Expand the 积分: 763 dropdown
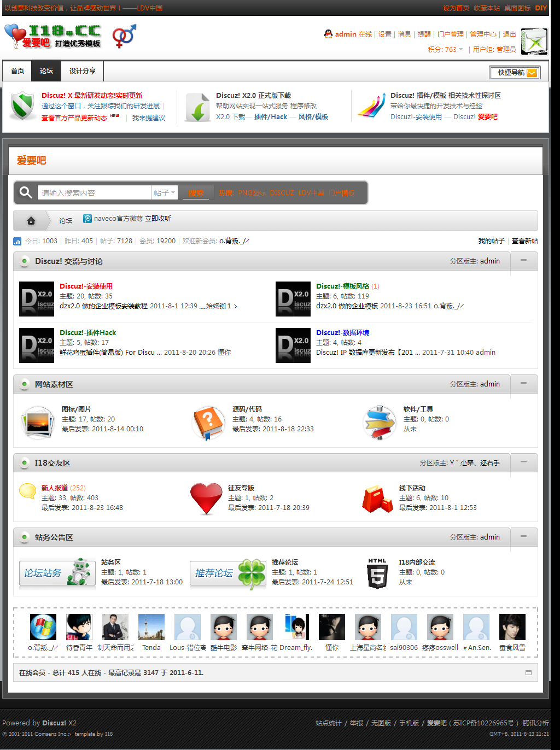560x750 pixels. 445,49
